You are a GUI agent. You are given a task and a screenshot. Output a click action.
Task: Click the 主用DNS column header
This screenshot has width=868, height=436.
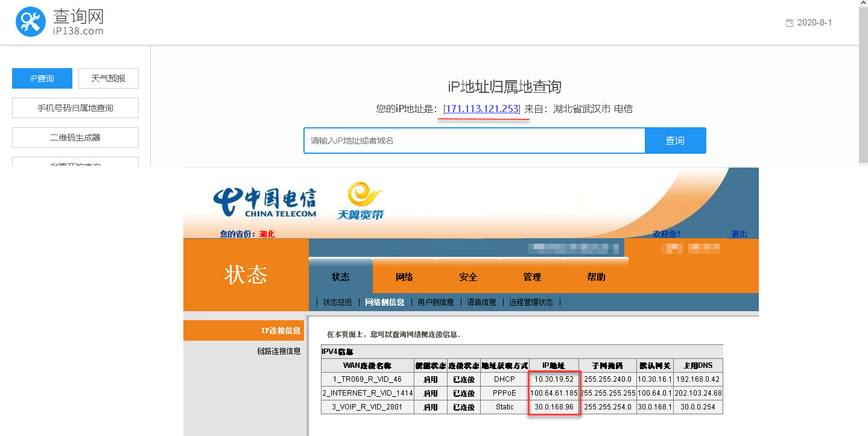point(699,365)
